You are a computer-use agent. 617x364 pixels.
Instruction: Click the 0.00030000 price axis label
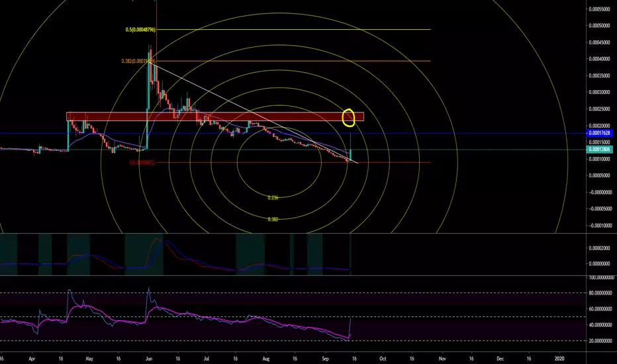coord(600,93)
